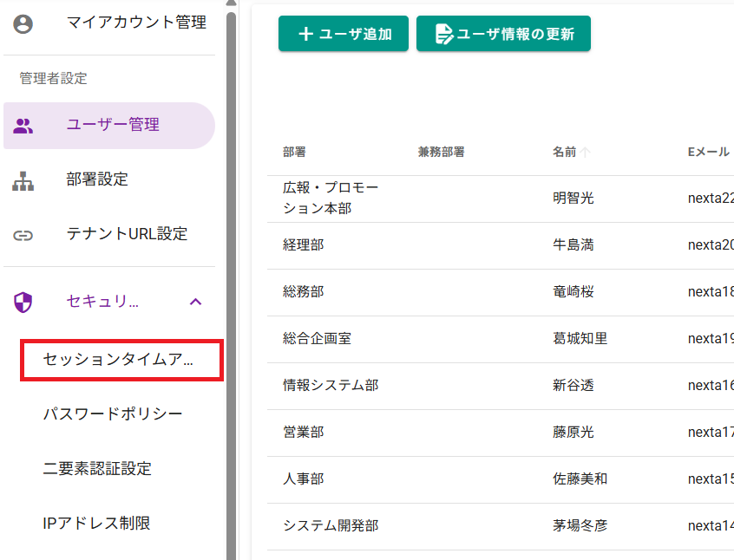Click the department hierarchy tree icon

tap(23, 180)
